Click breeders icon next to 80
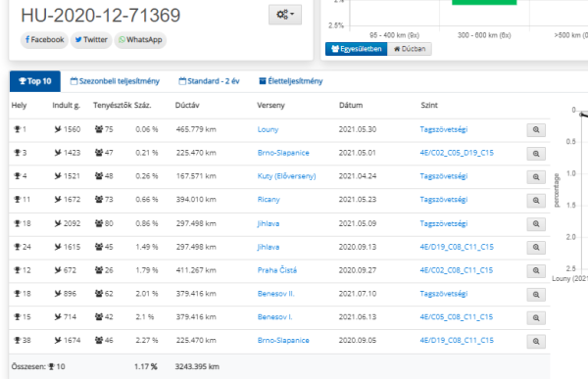 (99, 223)
